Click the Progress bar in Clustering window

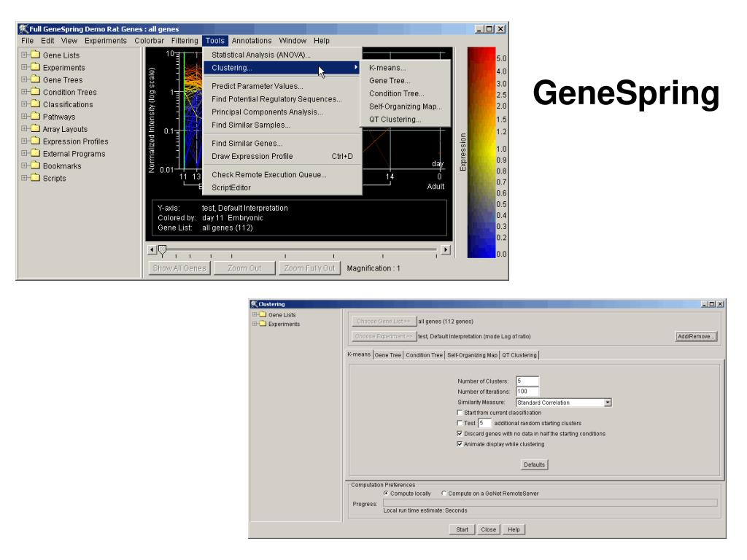pyautogui.click(x=550, y=503)
